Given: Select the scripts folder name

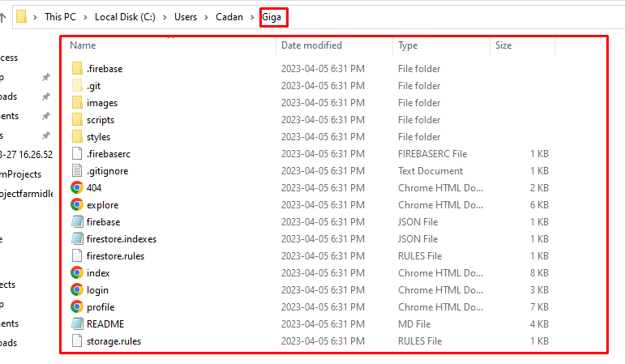Looking at the screenshot, I should [101, 120].
